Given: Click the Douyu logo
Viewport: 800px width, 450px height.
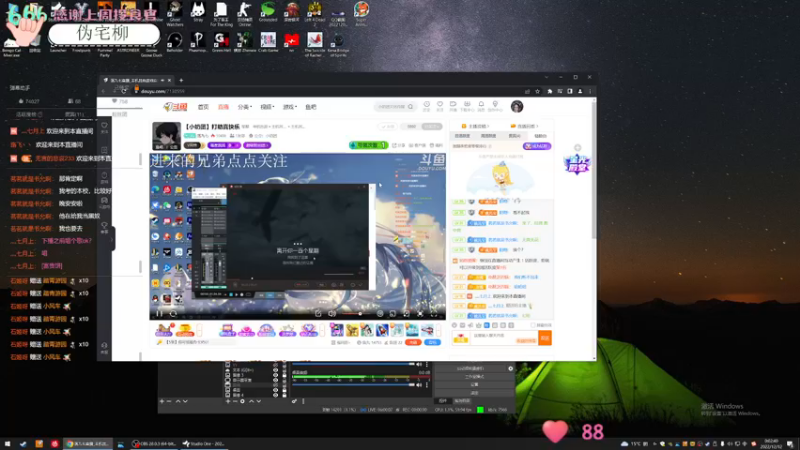Looking at the screenshot, I should [175, 107].
